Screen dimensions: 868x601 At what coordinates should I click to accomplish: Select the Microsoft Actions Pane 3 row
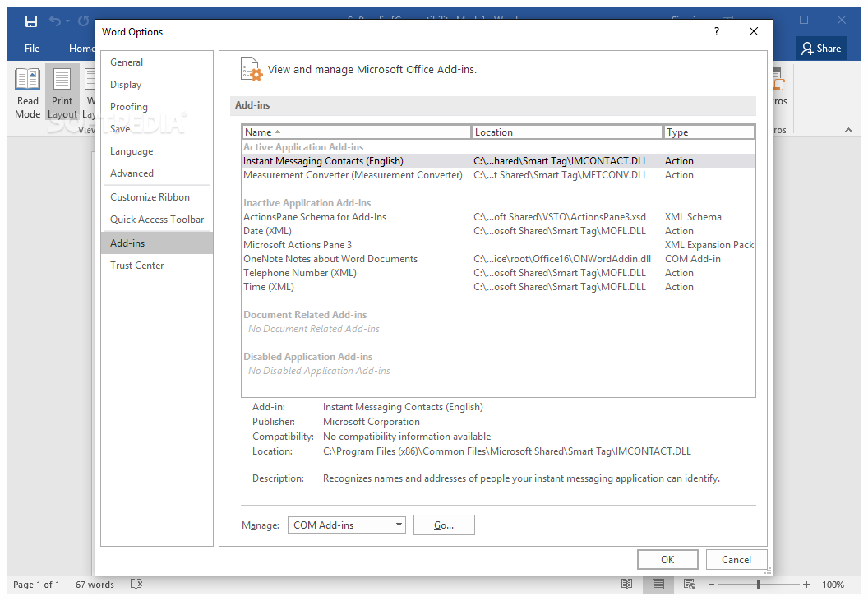click(x=498, y=245)
